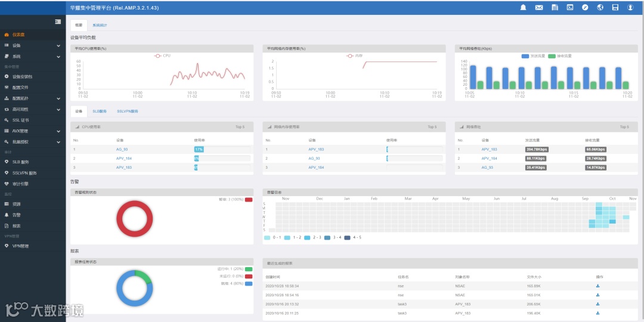644x322 pixels.
Task: Switch to the SLB服务 tab
Action: (100, 112)
